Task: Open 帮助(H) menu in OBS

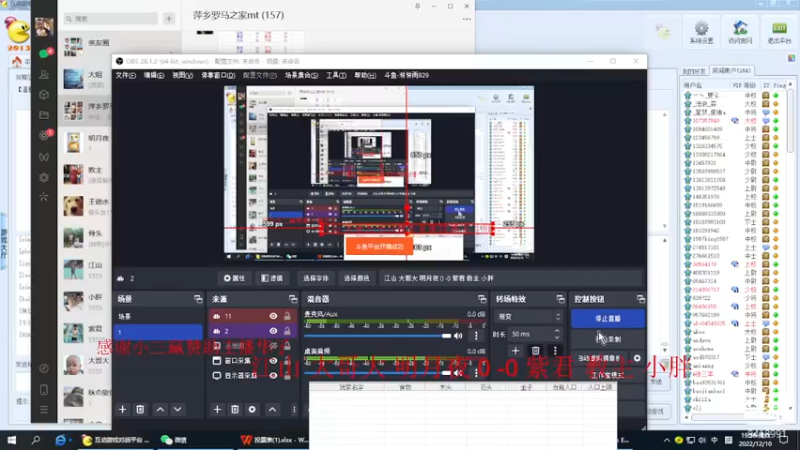Action: tap(365, 76)
